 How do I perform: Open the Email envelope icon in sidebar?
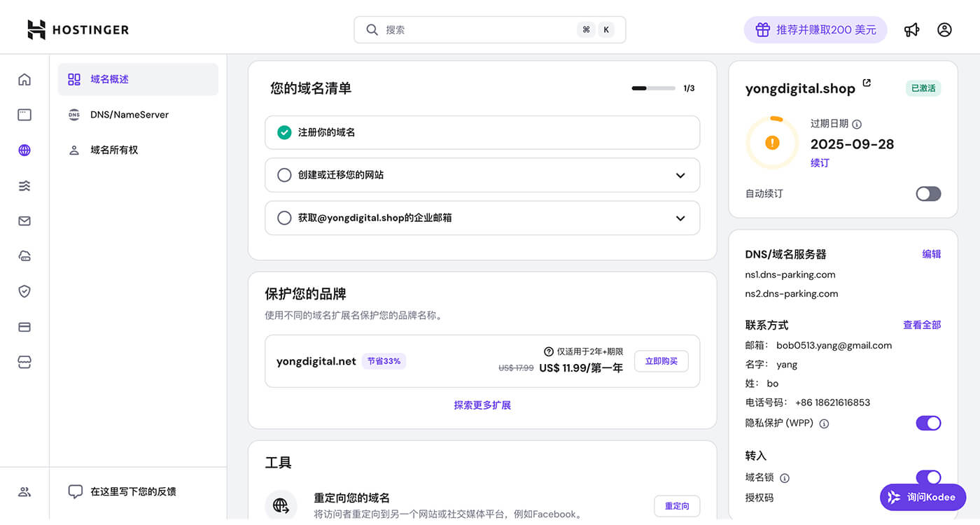[24, 221]
